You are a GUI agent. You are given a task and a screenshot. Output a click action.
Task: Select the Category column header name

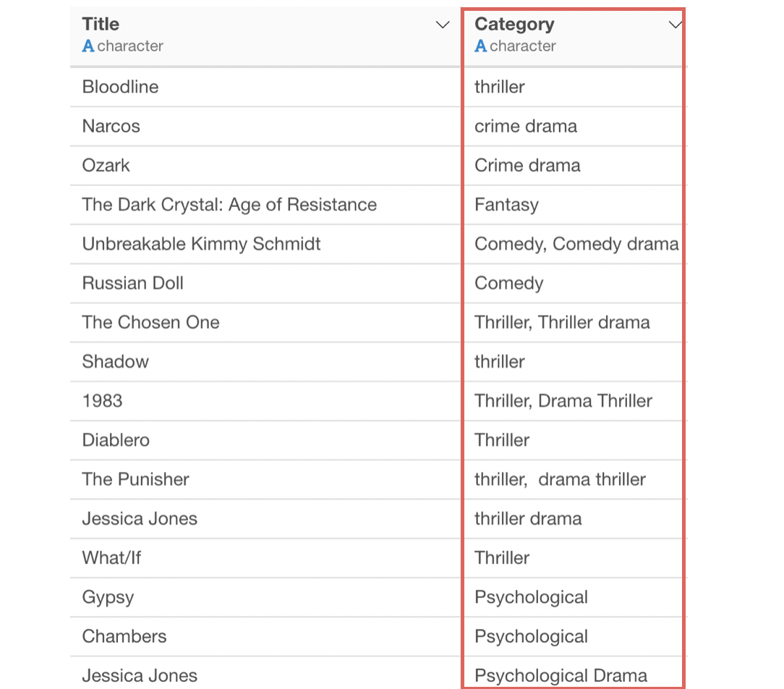pos(514,25)
